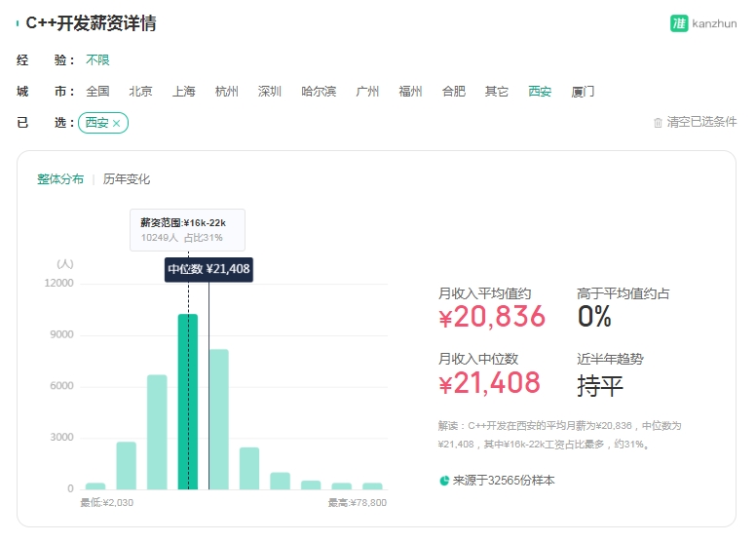
Task: Choose 北京 city filter
Action: pyautogui.click(x=140, y=92)
